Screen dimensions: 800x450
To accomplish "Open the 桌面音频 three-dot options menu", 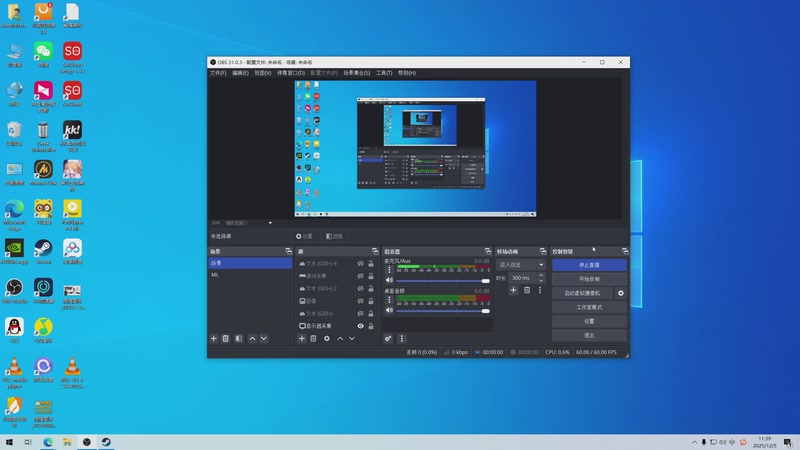I will [389, 299].
